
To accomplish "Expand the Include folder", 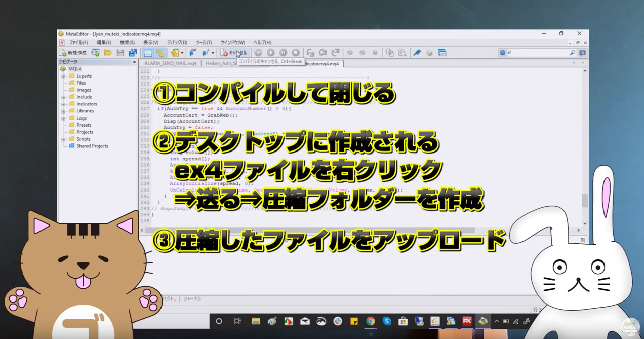I will coord(64,97).
